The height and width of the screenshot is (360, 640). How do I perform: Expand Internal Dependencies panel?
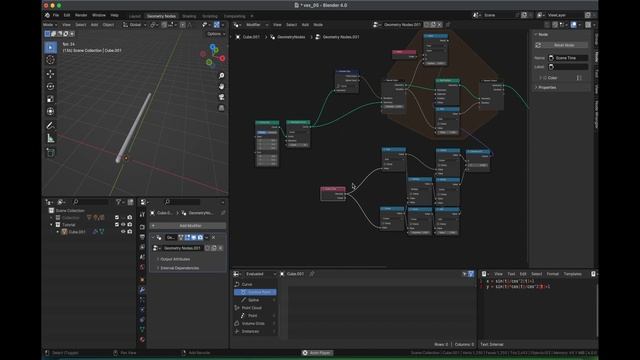click(x=180, y=268)
